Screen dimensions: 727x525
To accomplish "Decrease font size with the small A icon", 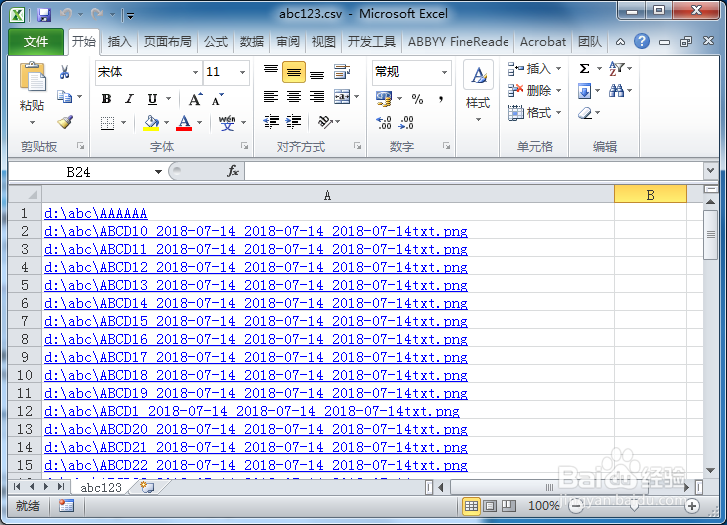I will point(217,99).
